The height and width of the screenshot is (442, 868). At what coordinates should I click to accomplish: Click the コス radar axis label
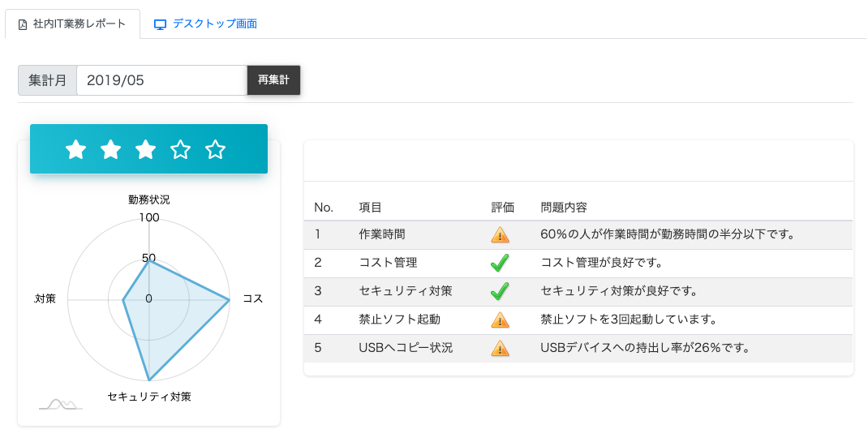coord(253,298)
